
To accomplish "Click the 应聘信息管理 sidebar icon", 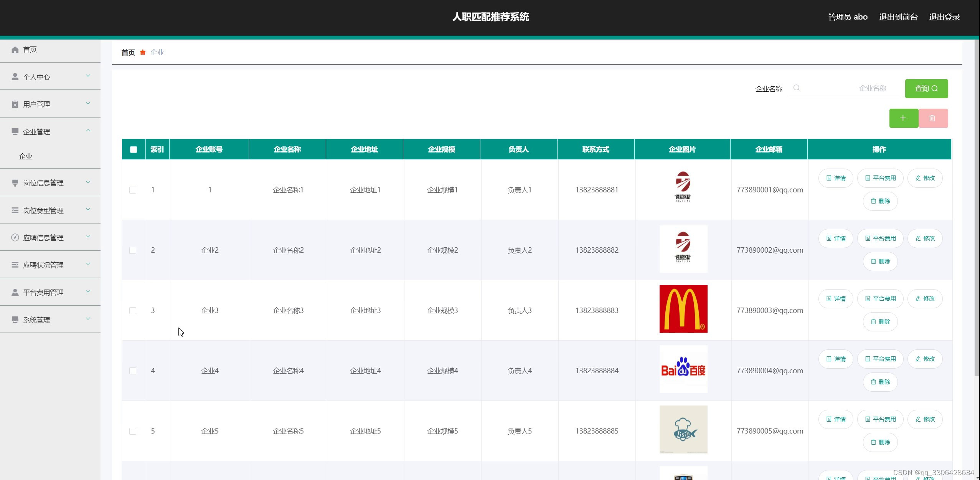I will point(15,238).
